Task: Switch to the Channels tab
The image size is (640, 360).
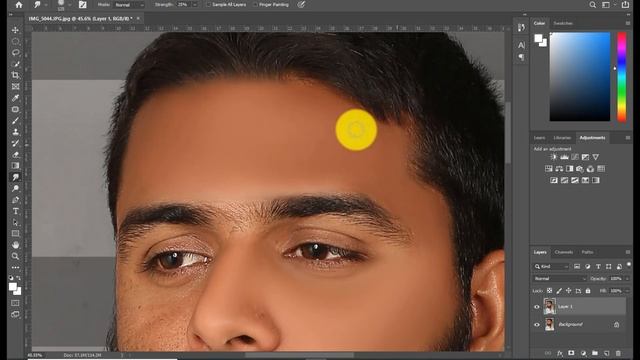Action: pyautogui.click(x=564, y=252)
